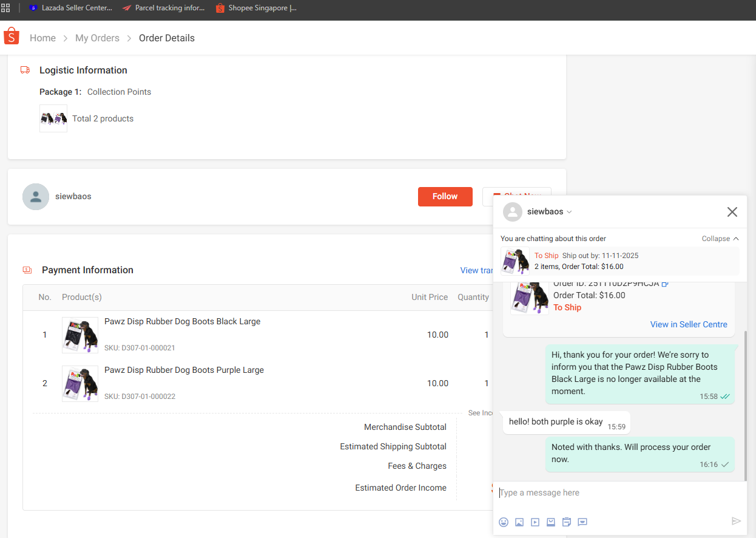Collapse the order summary in chat

tap(720, 239)
